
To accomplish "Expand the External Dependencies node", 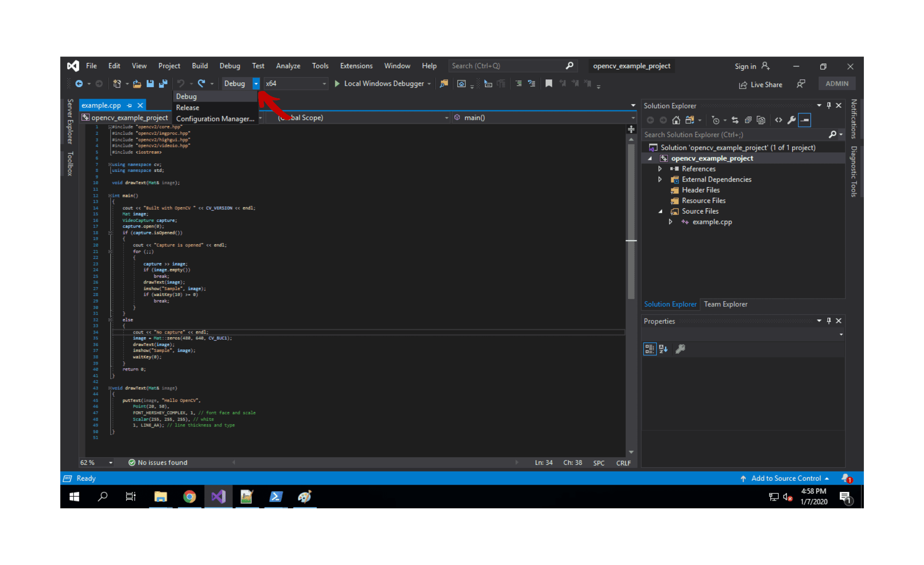I will click(x=660, y=180).
